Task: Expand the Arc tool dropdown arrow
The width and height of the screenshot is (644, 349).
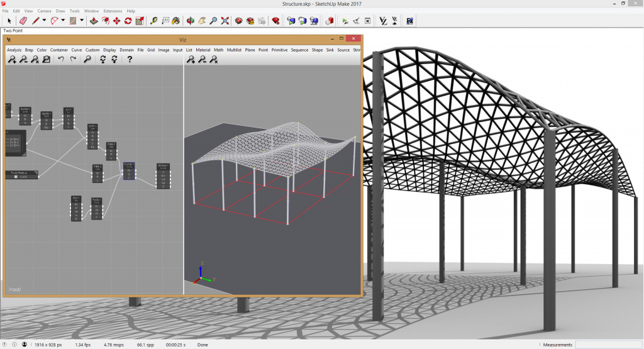Action: 63,21
